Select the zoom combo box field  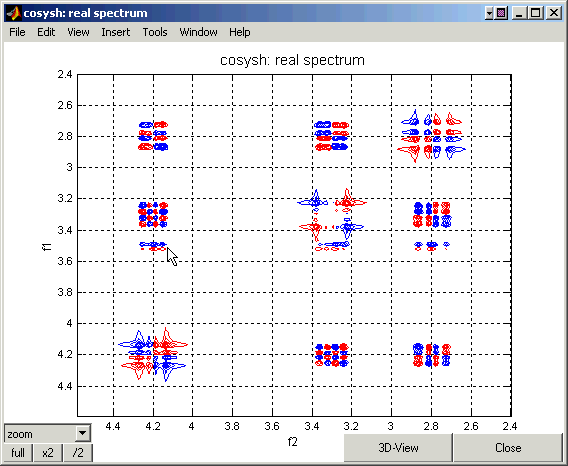(x=47, y=433)
